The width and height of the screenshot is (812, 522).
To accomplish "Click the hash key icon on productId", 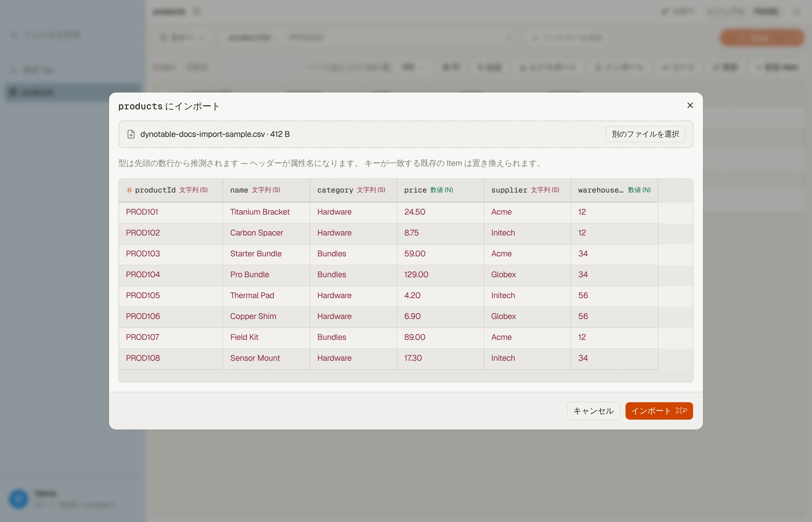I will click(x=129, y=190).
